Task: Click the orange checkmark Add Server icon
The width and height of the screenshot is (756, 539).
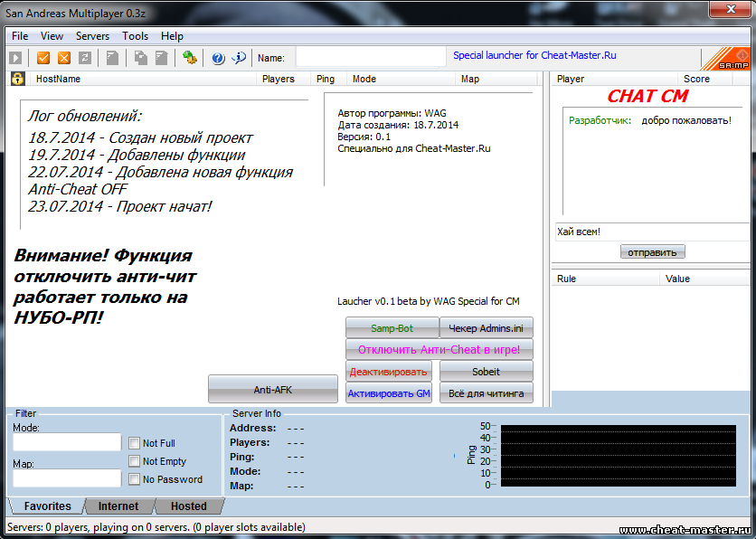Action: click(x=43, y=58)
